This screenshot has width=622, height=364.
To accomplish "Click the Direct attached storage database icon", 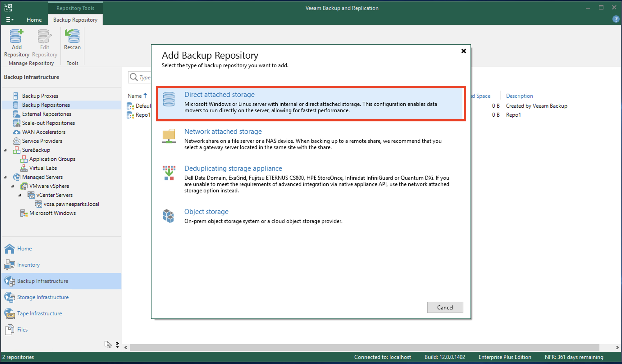I will (x=169, y=99).
